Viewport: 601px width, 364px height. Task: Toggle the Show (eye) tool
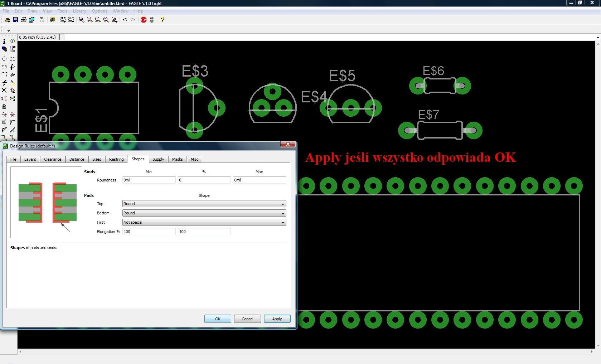(13, 41)
